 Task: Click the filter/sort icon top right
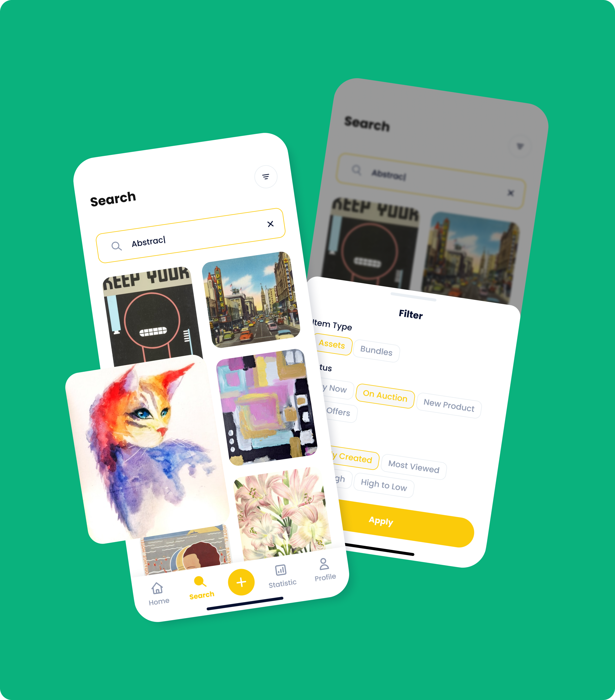[266, 177]
